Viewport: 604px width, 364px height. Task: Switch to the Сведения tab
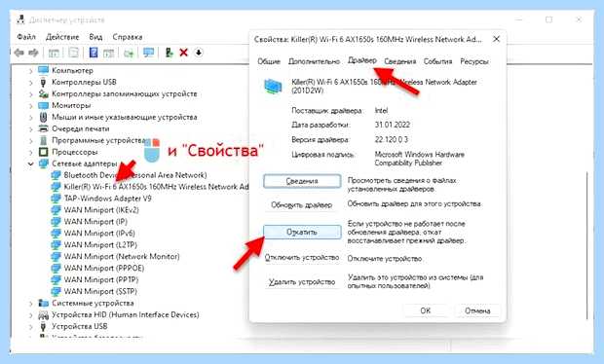point(400,61)
